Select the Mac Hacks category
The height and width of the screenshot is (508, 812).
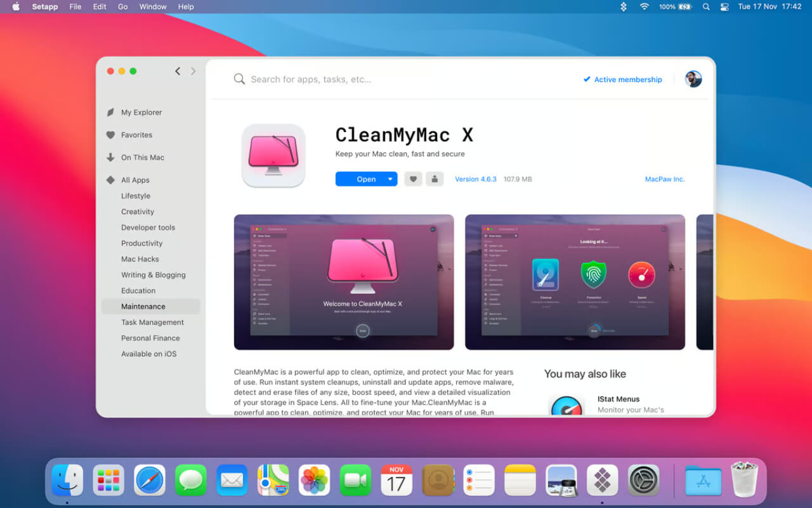(x=140, y=259)
